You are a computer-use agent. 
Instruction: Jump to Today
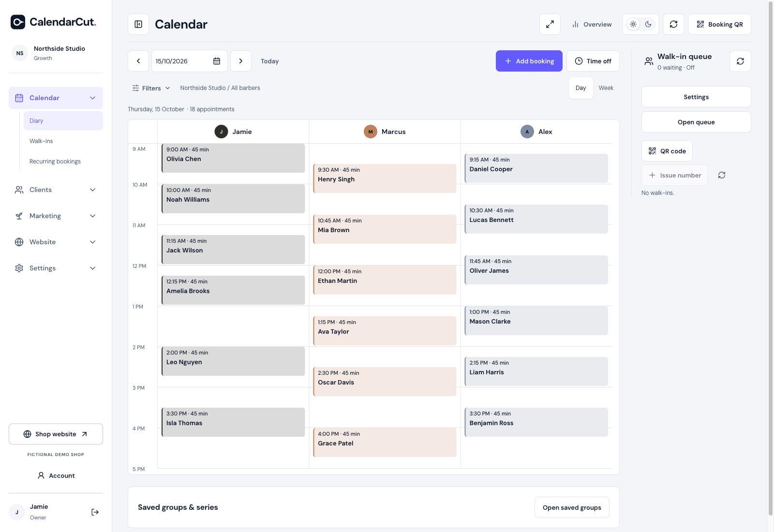click(x=269, y=61)
